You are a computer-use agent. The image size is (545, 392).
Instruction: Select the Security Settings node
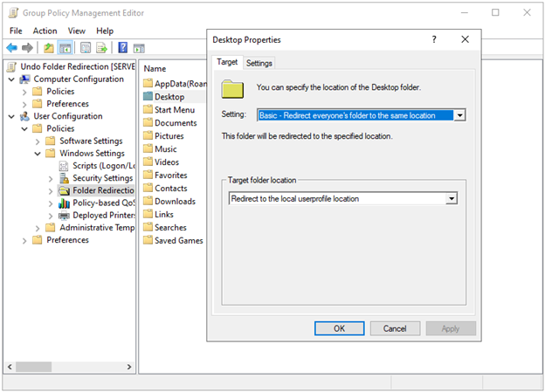[x=101, y=178]
